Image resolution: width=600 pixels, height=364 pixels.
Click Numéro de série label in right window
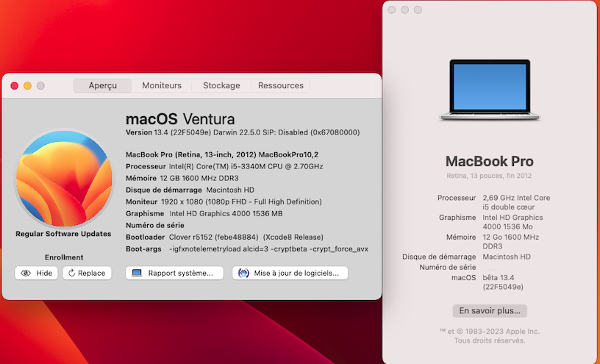448,267
